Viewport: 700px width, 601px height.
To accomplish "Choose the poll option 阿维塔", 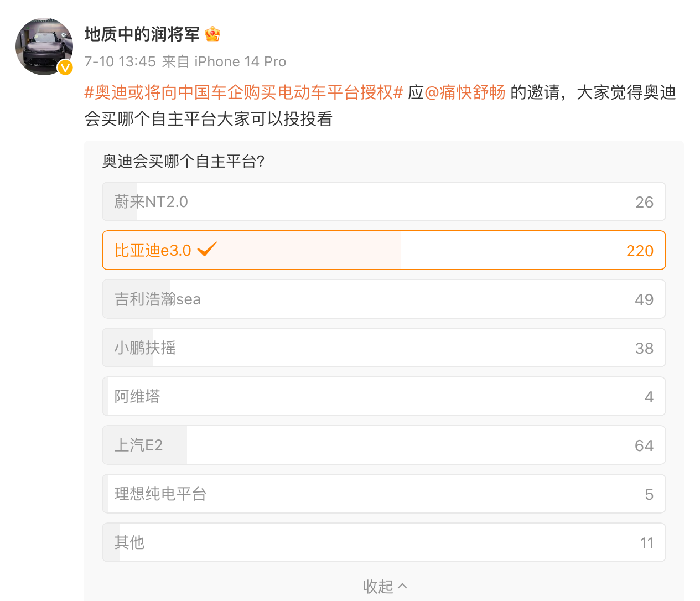I will click(x=384, y=396).
